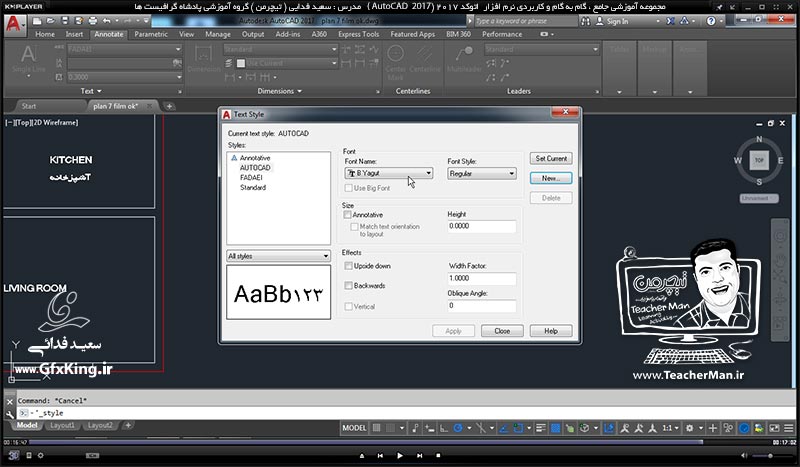Viewport: 800px width, 467px height.
Task: Click the Undo arrow icon
Action: tap(106, 21)
